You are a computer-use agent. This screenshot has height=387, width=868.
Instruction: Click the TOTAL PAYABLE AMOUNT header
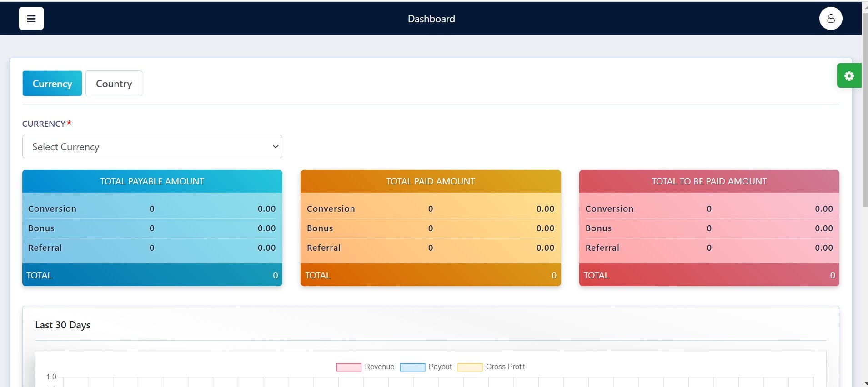tap(152, 181)
